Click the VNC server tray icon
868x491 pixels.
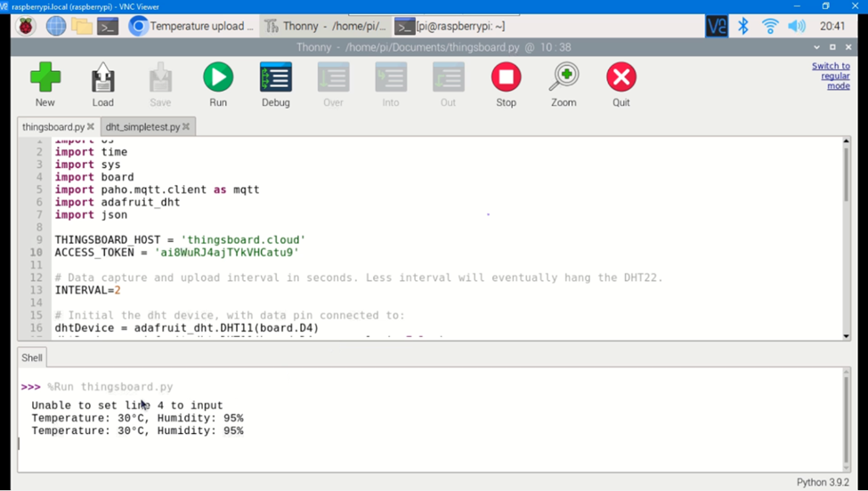(717, 26)
